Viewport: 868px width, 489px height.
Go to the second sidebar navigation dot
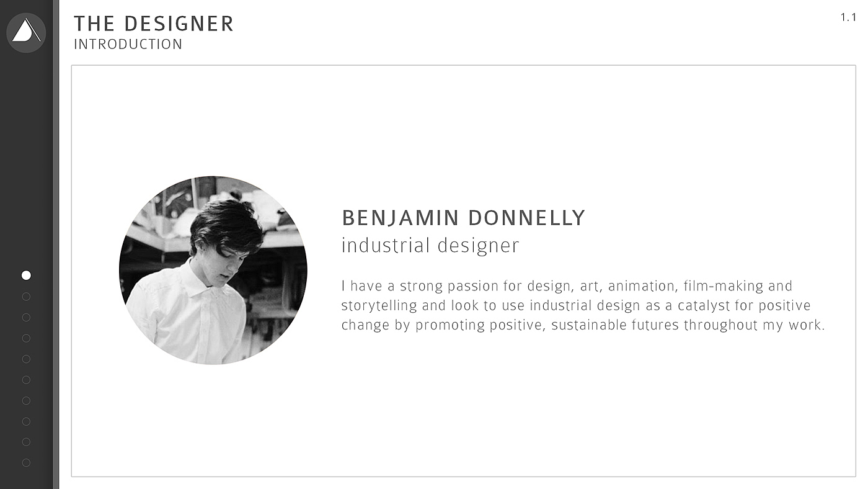(x=26, y=297)
